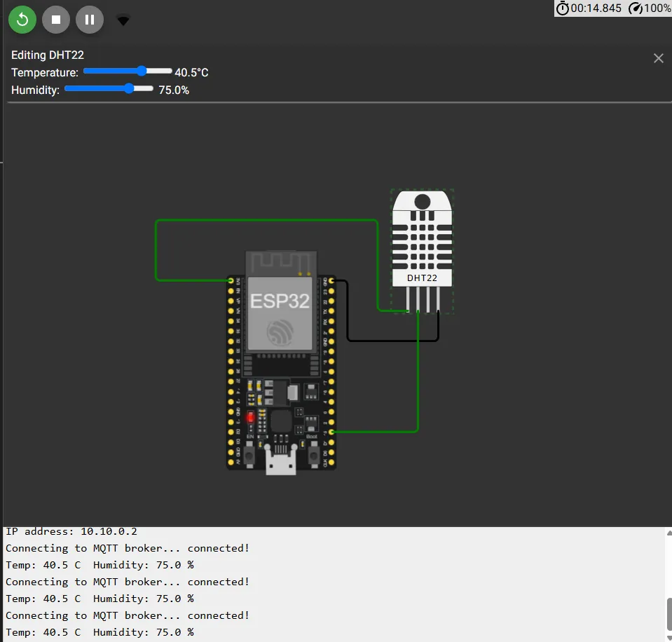Click the last Temp reading in serial monitor
Viewport: 672px width, 642px height.
100,632
